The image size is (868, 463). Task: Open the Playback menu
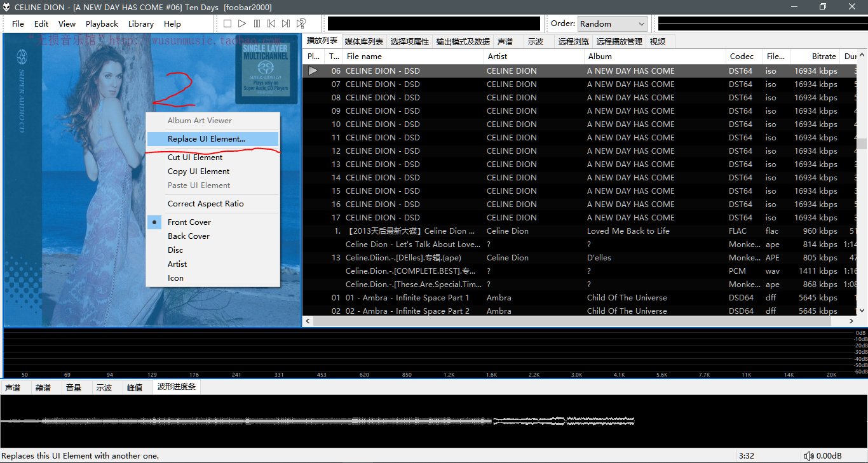tap(102, 24)
